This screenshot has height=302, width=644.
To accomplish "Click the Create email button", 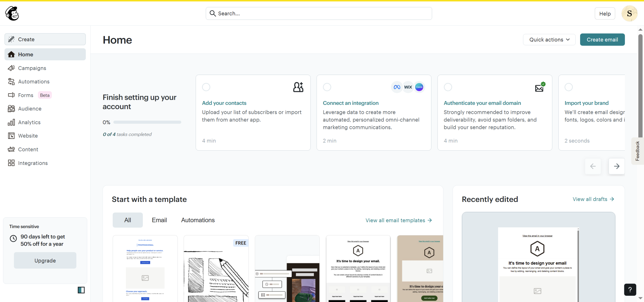I will click(x=602, y=40).
